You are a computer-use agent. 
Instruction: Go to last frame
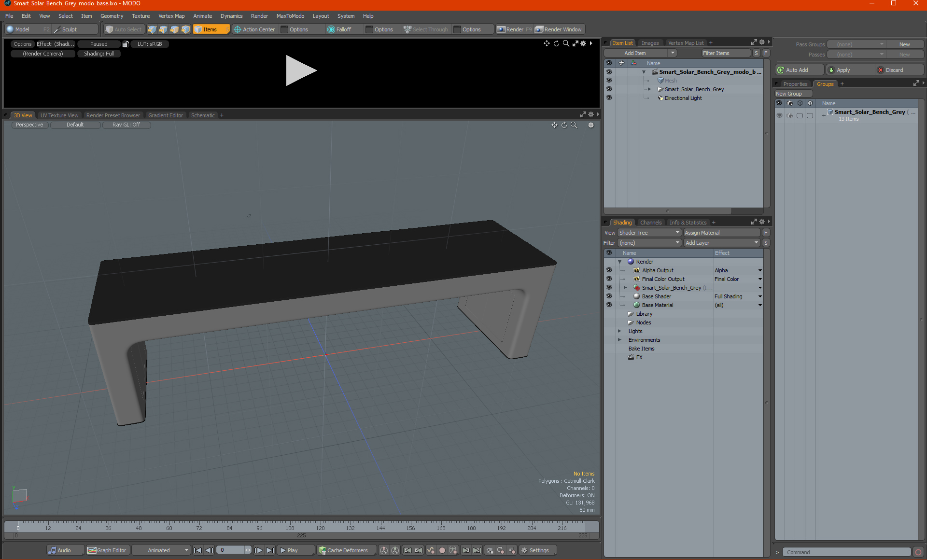(x=270, y=550)
